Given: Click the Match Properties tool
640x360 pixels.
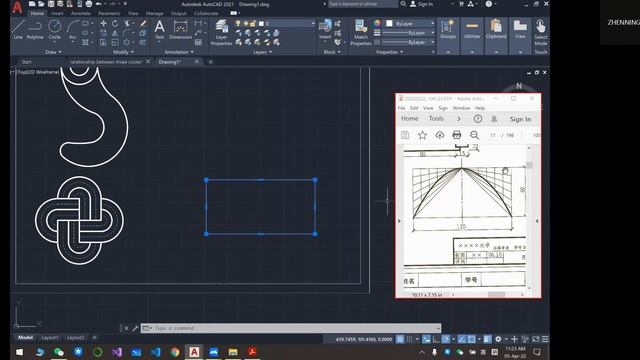Looking at the screenshot, I should pos(361,32).
